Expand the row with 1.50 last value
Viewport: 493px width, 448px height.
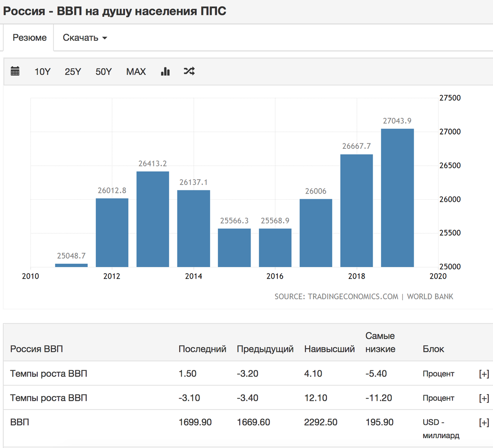click(x=484, y=374)
